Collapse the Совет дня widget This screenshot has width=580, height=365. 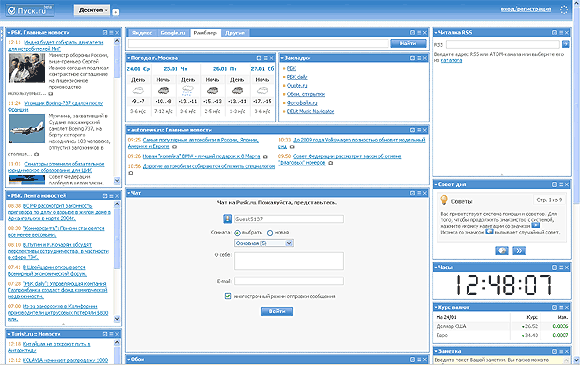tap(436, 184)
